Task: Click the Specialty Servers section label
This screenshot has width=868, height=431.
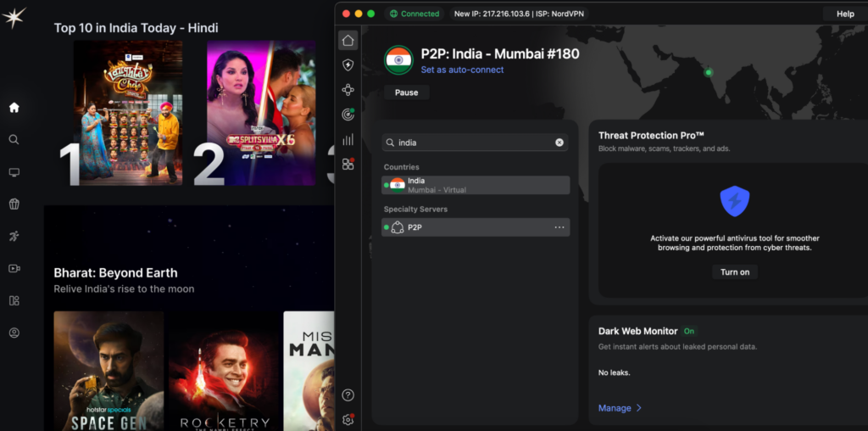Action: click(415, 210)
